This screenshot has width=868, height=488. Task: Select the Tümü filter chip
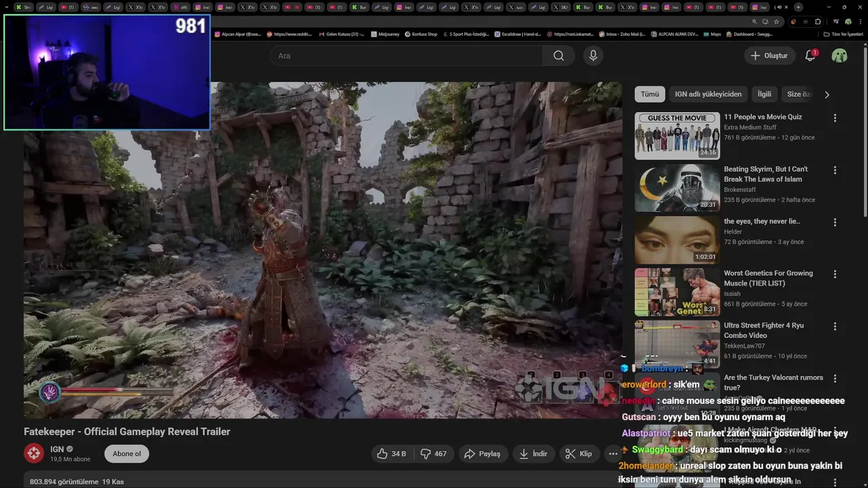pyautogui.click(x=650, y=94)
